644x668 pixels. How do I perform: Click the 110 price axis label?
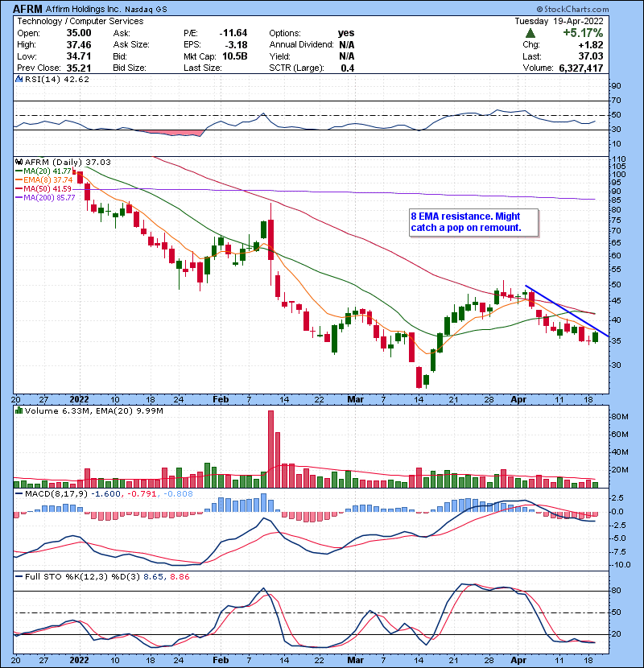[x=619, y=159]
